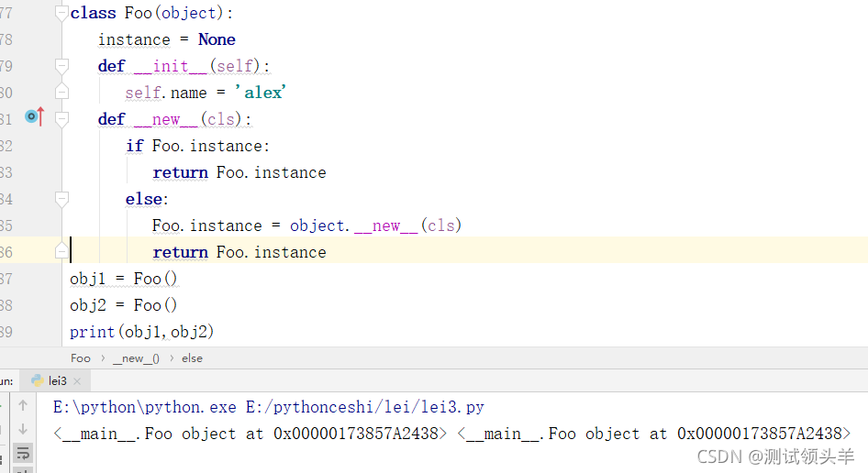Screen dimensions: 868x473
Task: Click the print(obj1,obj2) line in editor
Action: pyautogui.click(x=141, y=332)
